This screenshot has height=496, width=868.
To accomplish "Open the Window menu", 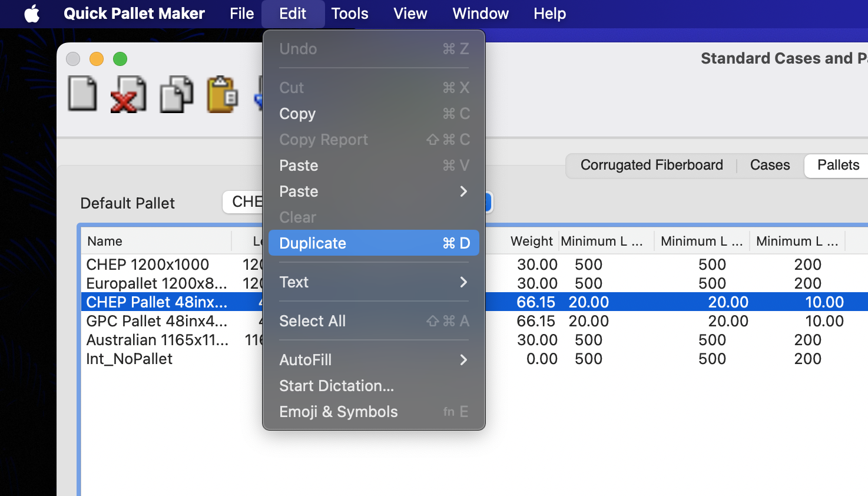I will 481,14.
